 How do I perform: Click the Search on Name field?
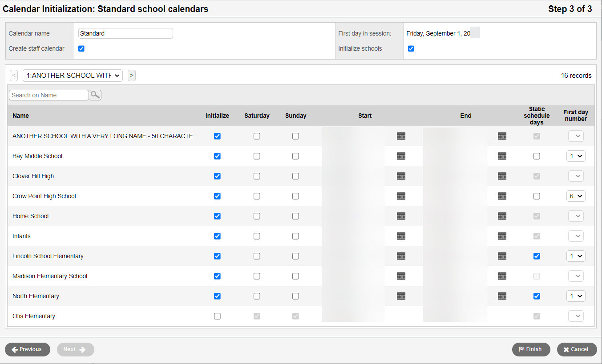pos(48,95)
